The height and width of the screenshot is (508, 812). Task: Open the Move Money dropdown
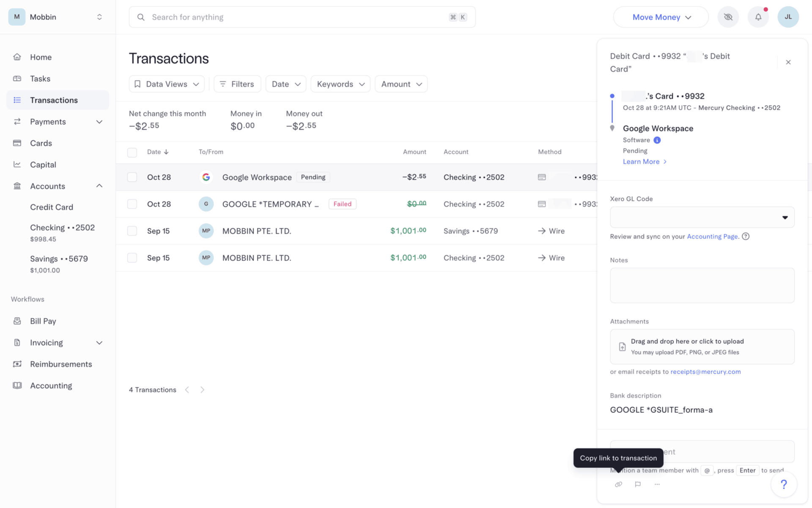661,17
